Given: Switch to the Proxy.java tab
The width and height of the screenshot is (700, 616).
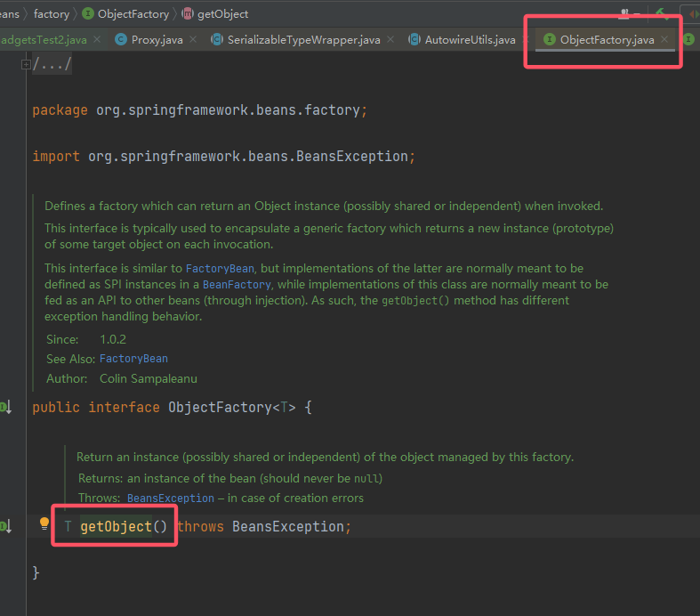Looking at the screenshot, I should (x=157, y=40).
